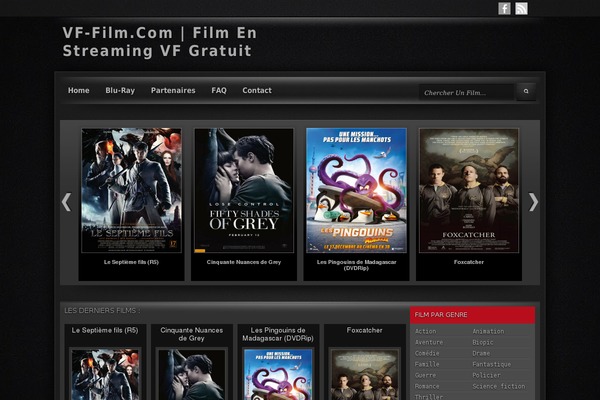Open Les Pingouins de Madagascar title in latest films
The width and height of the screenshot is (600, 400).
pyautogui.click(x=278, y=334)
